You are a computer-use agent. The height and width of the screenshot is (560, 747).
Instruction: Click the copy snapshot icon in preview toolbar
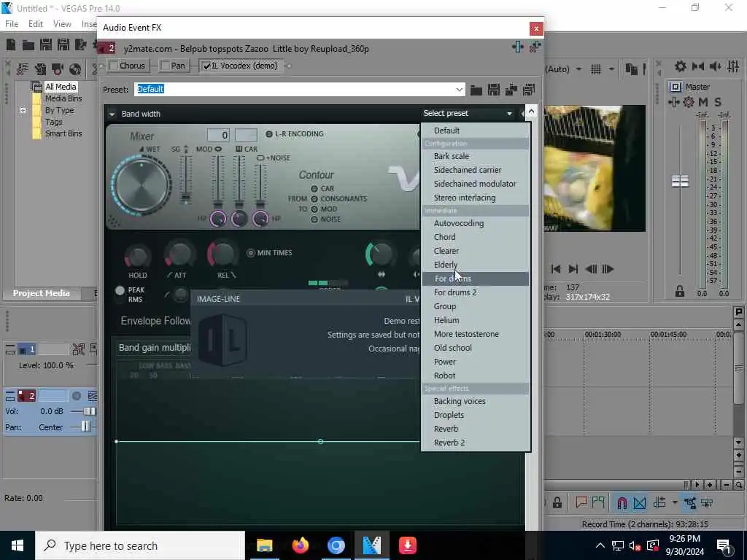pos(631,69)
